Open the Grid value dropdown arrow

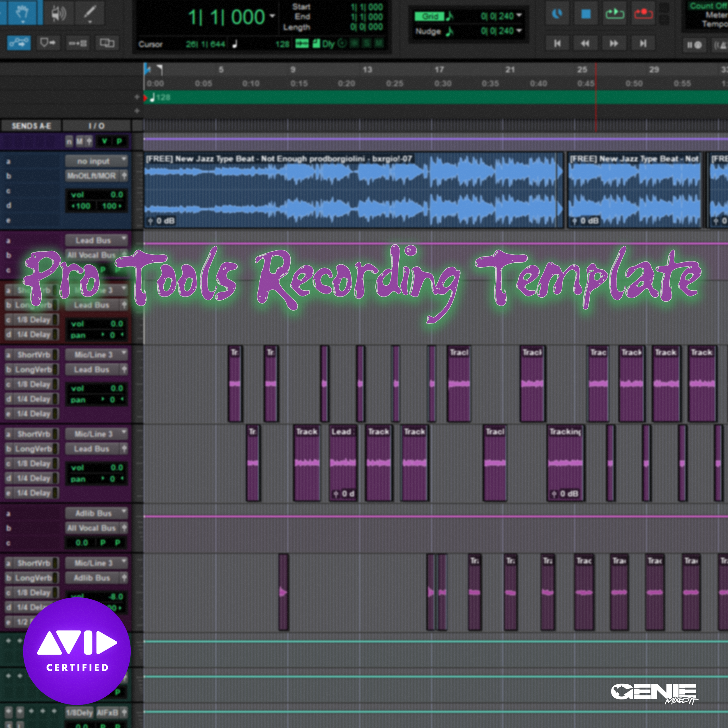click(x=519, y=15)
